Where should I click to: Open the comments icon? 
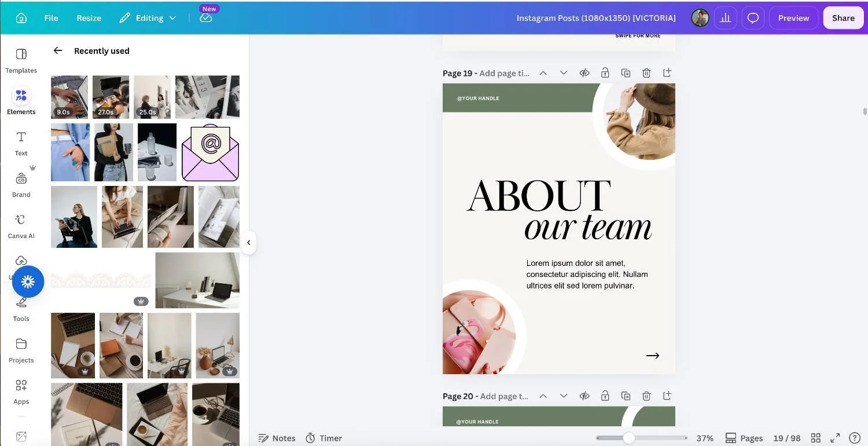pos(753,18)
